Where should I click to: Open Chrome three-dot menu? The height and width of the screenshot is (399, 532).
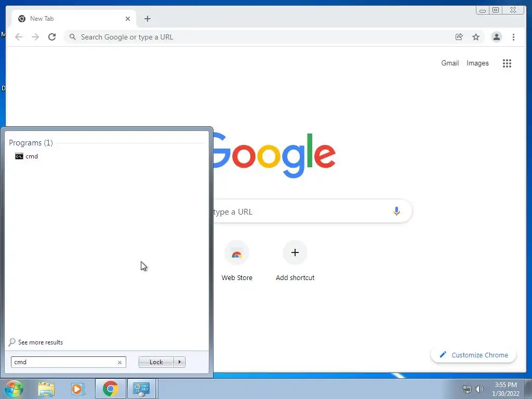(513, 37)
